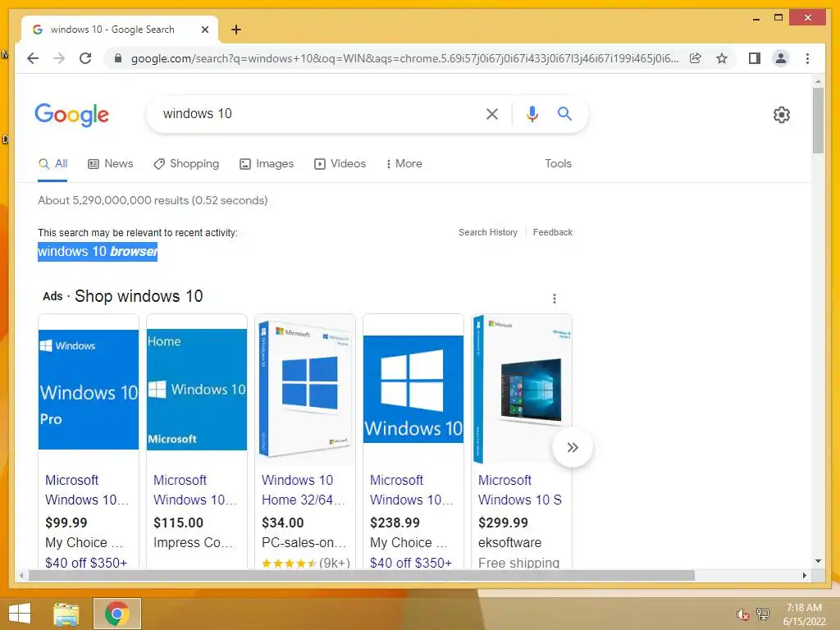Click the $299.99 price
Screen dimensions: 840x630
coord(503,523)
